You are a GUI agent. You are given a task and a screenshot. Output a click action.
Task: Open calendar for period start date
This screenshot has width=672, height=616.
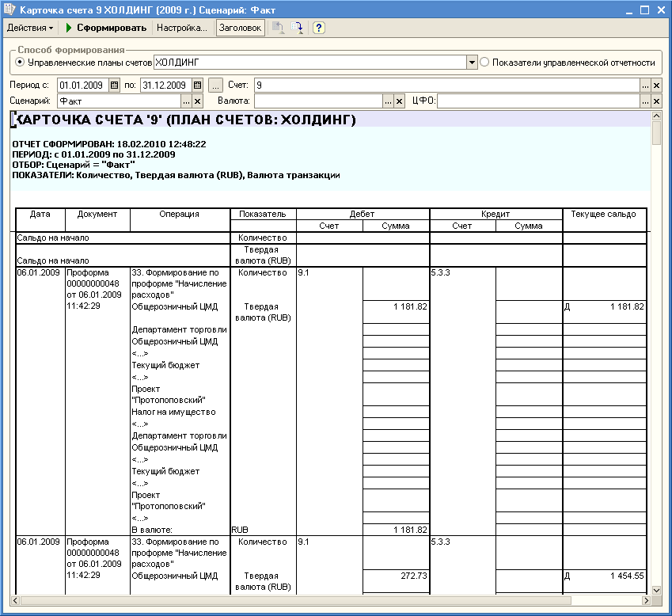tap(114, 85)
